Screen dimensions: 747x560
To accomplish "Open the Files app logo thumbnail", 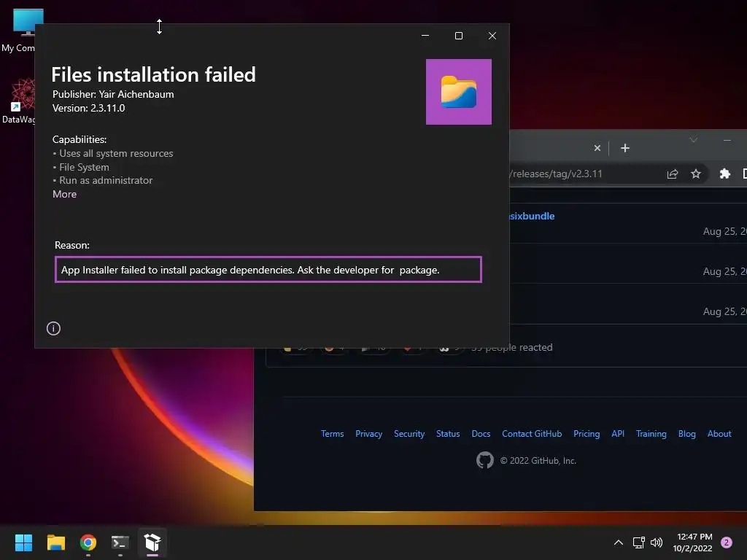I will (458, 92).
